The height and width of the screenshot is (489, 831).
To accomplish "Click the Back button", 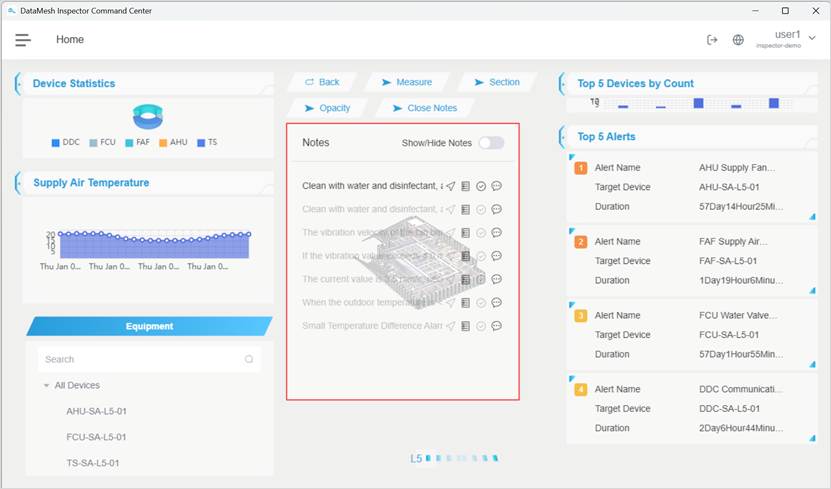I will pyautogui.click(x=321, y=82).
